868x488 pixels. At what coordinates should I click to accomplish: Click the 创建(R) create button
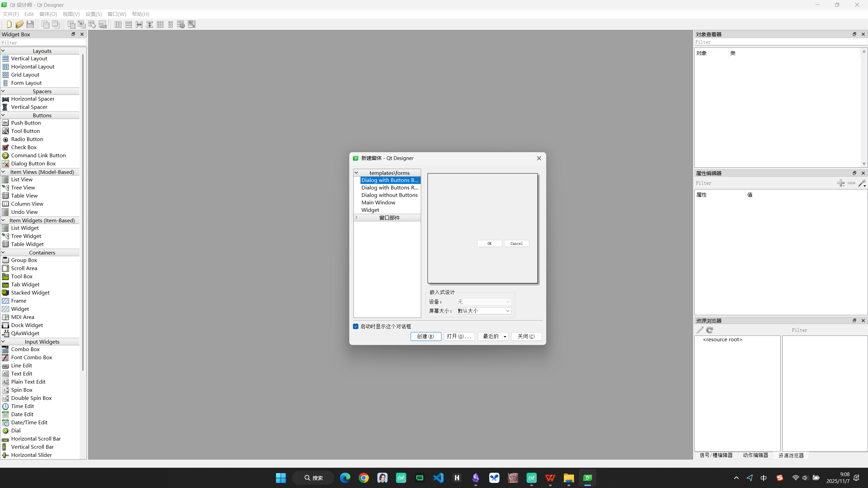tap(426, 337)
